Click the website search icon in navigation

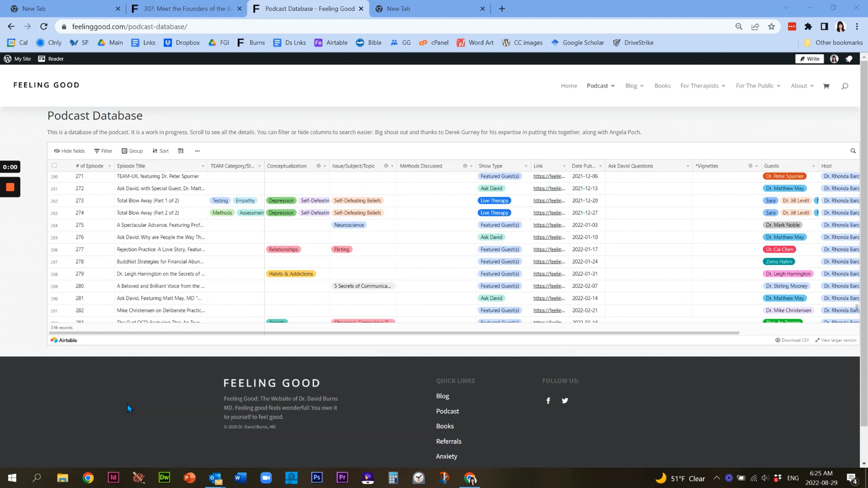click(844, 86)
